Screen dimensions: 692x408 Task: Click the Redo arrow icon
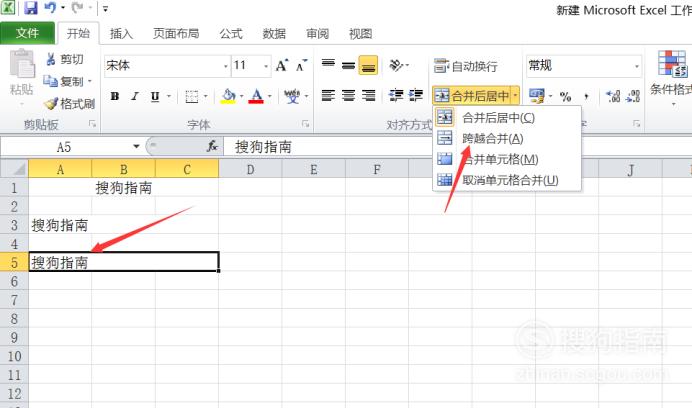click(x=78, y=8)
